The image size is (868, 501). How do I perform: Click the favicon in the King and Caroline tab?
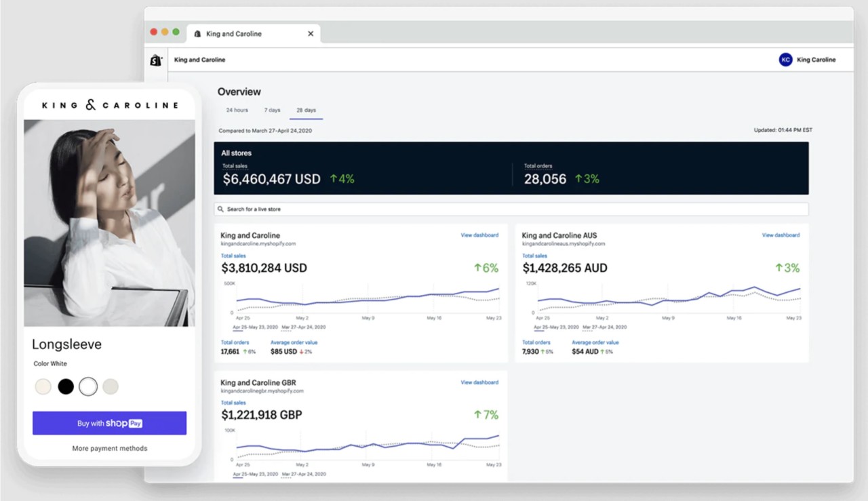[197, 33]
